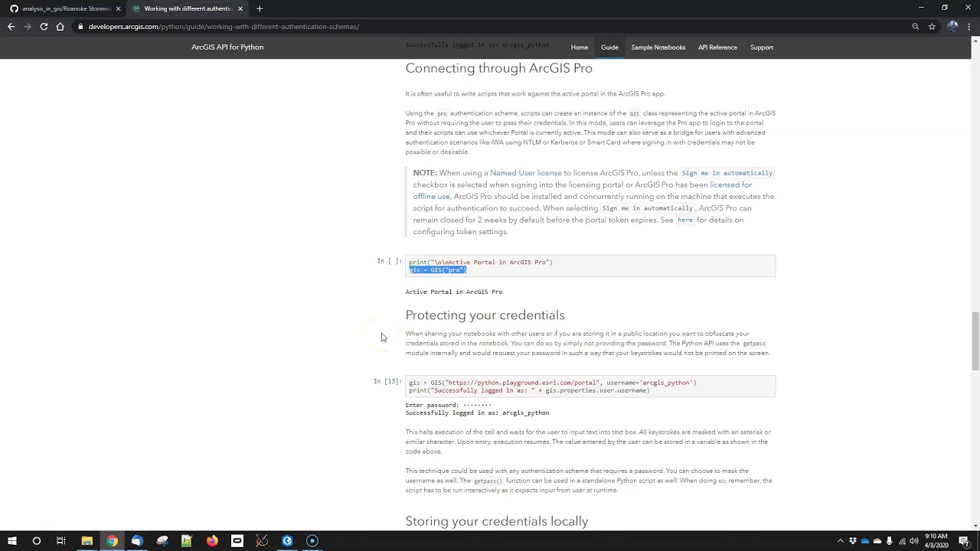Open the browser home page
The width and height of the screenshot is (980, 551).
(60, 27)
